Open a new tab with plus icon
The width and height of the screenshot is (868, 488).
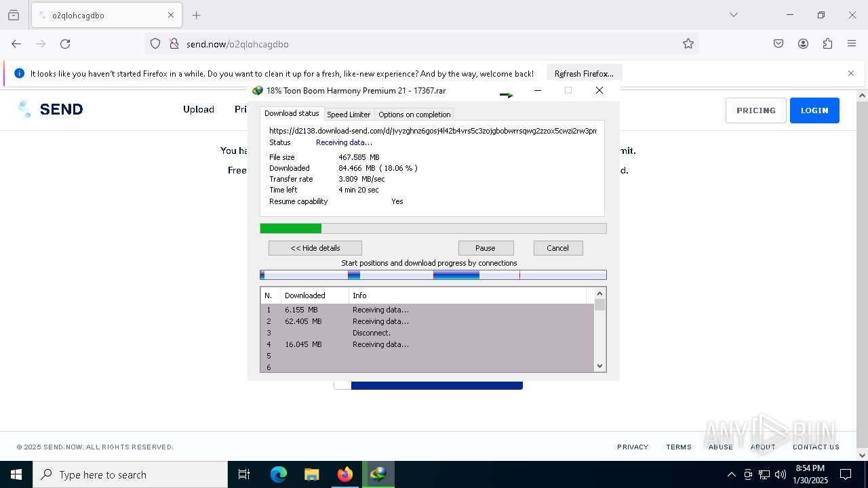(197, 15)
